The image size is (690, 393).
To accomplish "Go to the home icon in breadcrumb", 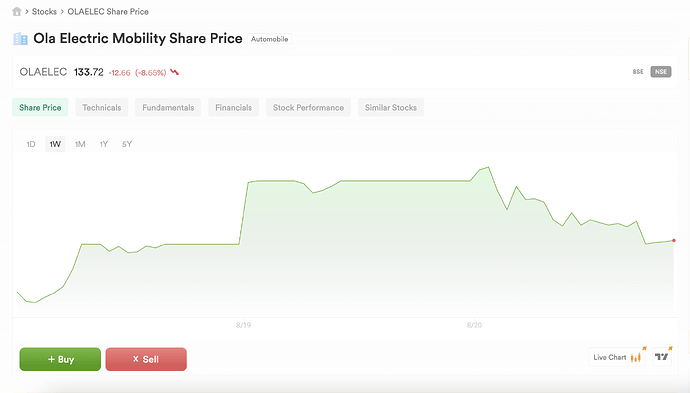I will click(17, 11).
